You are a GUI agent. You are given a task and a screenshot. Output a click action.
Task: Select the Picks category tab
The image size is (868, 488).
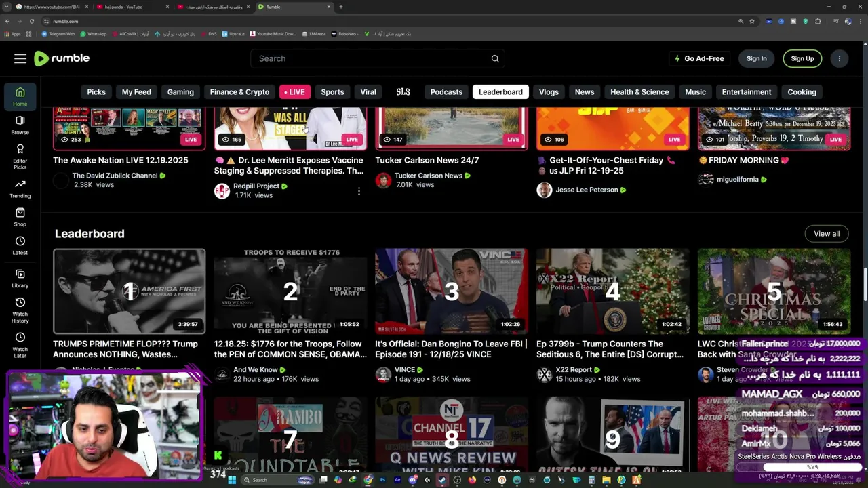[x=96, y=92]
